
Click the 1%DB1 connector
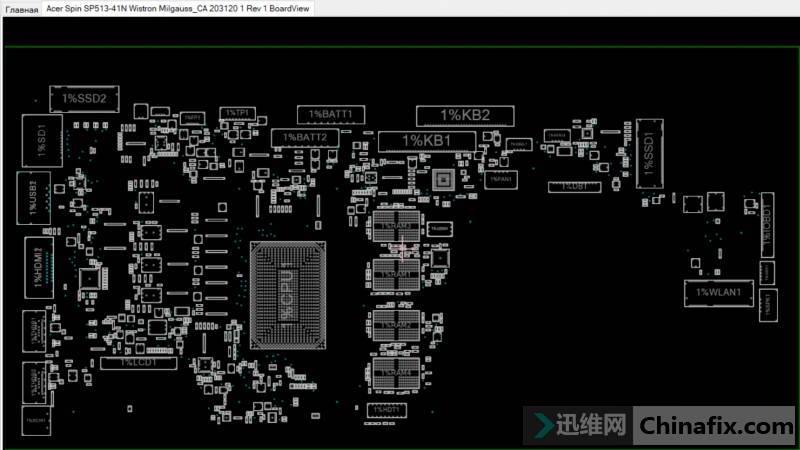(574, 187)
